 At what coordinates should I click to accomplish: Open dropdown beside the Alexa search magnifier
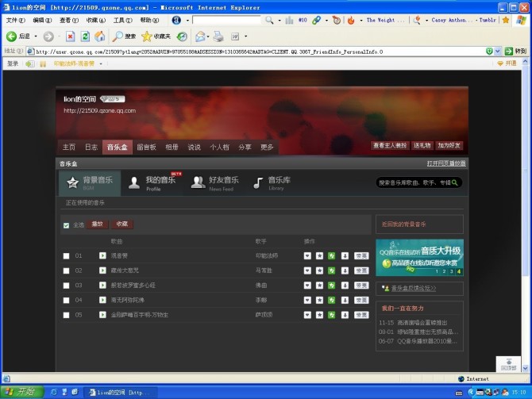(x=279, y=21)
